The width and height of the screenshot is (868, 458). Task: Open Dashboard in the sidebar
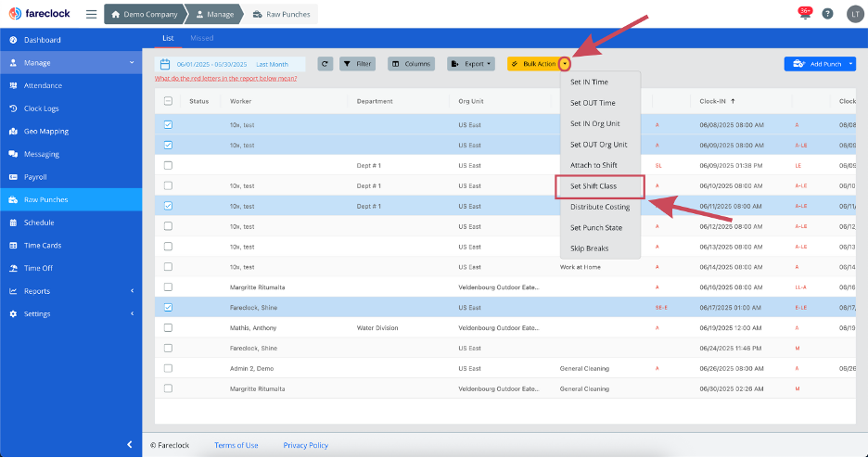70,40
